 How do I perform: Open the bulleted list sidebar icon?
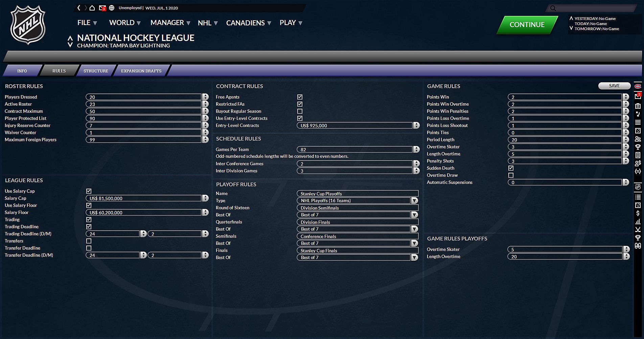pyautogui.click(x=638, y=197)
